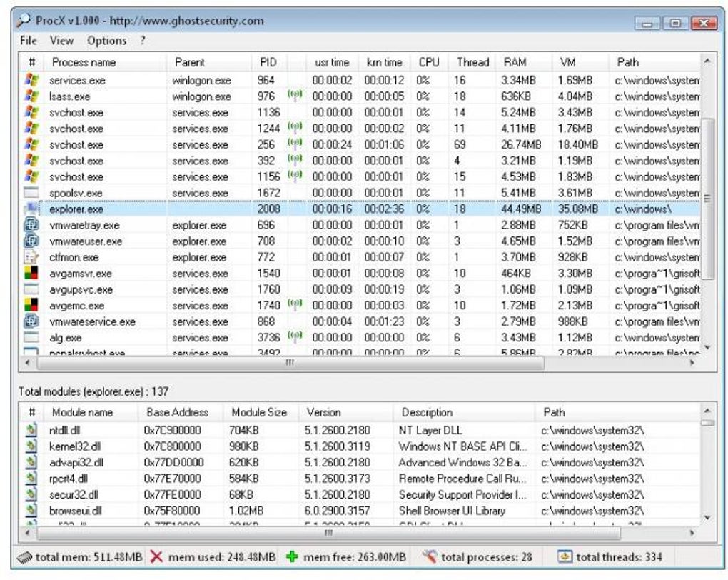This screenshot has width=728, height=580.
Task: Select the explorer.exe process name
Action: (x=76, y=209)
